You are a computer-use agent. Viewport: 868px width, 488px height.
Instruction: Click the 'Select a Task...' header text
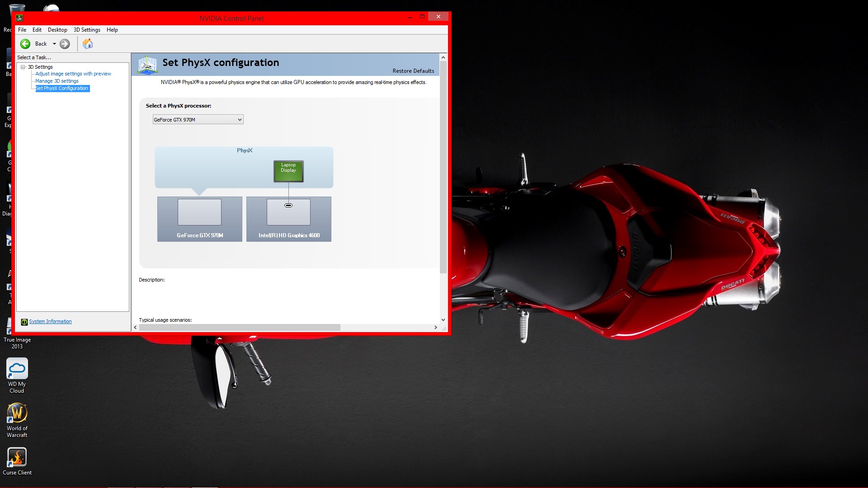34,57
